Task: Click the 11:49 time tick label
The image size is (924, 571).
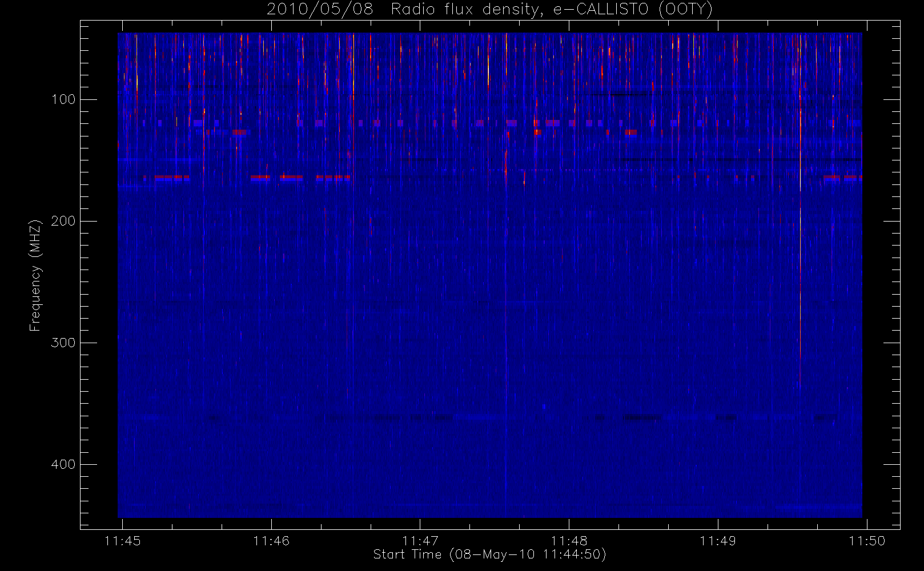Action: (718, 541)
